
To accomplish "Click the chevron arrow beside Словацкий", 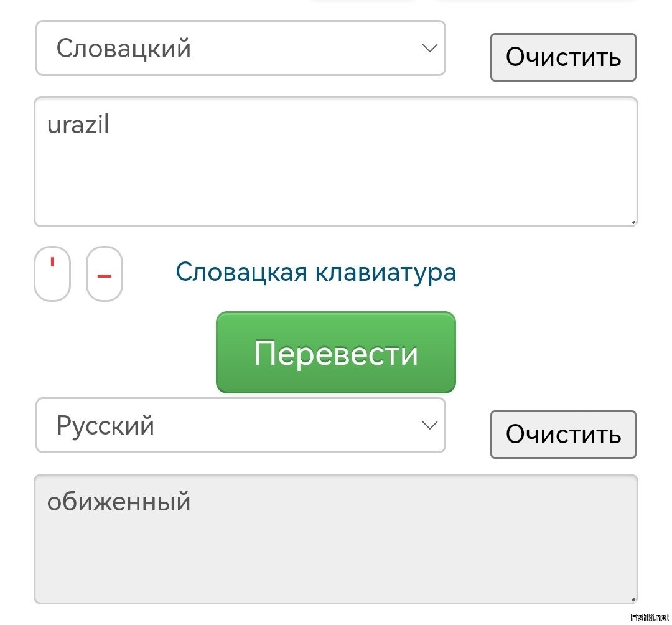I will point(429,47).
